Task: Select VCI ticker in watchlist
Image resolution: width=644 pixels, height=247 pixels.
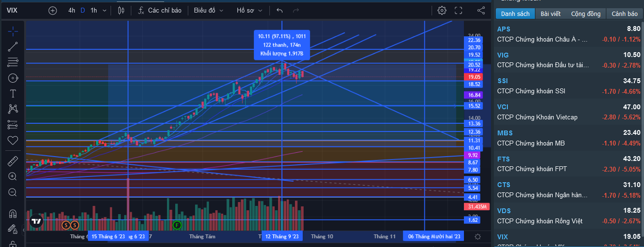Action: [x=504, y=107]
